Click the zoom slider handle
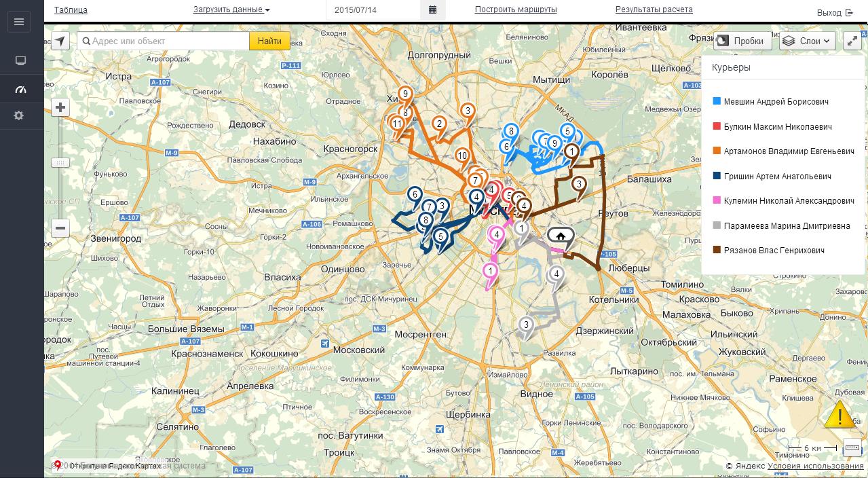The image size is (868, 478). click(x=60, y=163)
